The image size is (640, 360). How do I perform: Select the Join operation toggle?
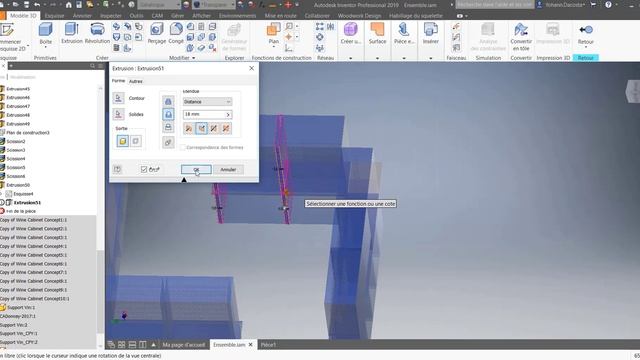168,101
